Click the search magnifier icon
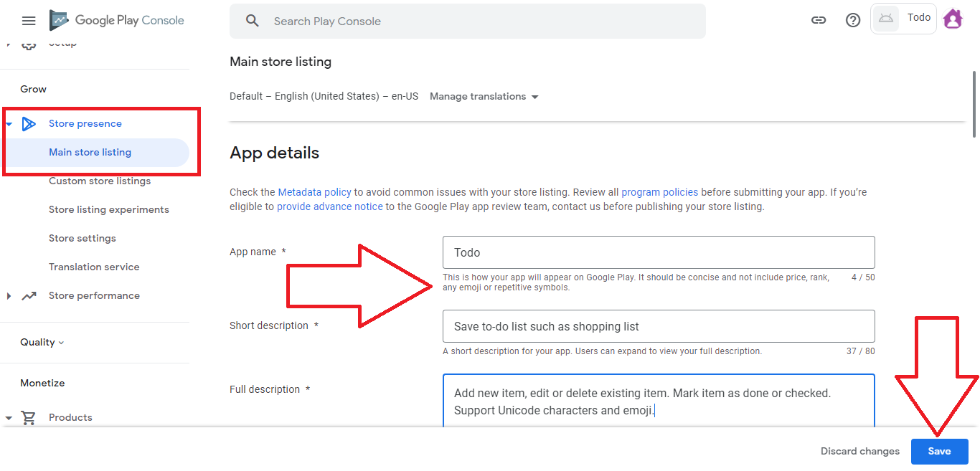The width and height of the screenshot is (980, 471). point(252,21)
